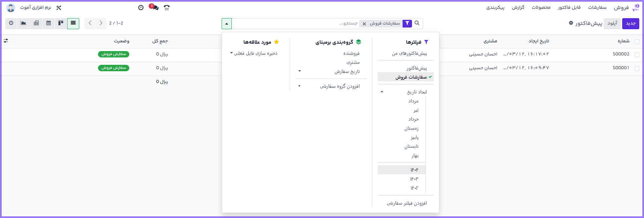Viewport: 644px width, 218px height.
Task: Switch to the graph view
Action: pos(24,23)
